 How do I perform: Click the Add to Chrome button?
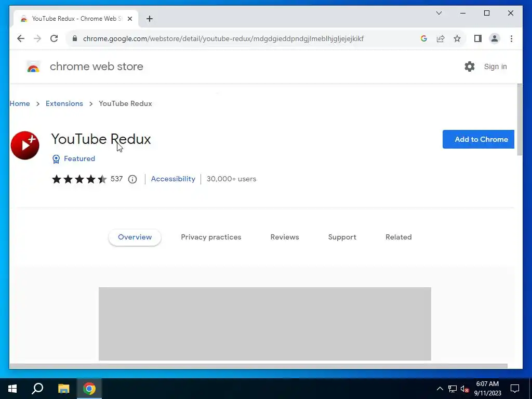(478, 139)
